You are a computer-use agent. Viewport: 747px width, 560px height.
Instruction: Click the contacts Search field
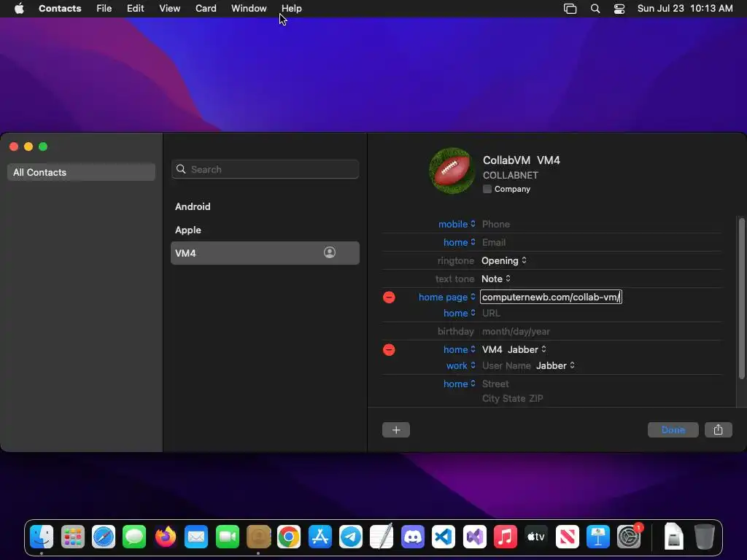(265, 169)
